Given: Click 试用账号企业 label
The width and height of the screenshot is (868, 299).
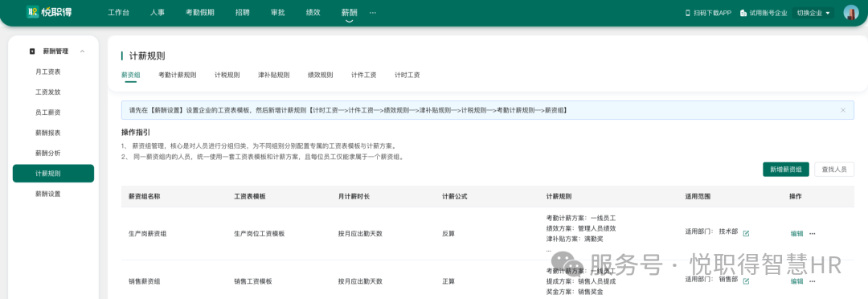Looking at the screenshot, I should coord(768,13).
